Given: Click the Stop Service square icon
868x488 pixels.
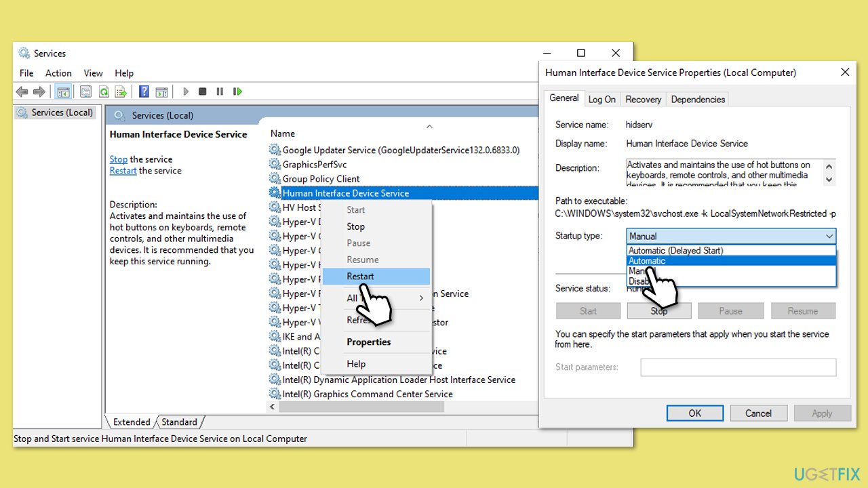Looking at the screenshot, I should pos(202,91).
